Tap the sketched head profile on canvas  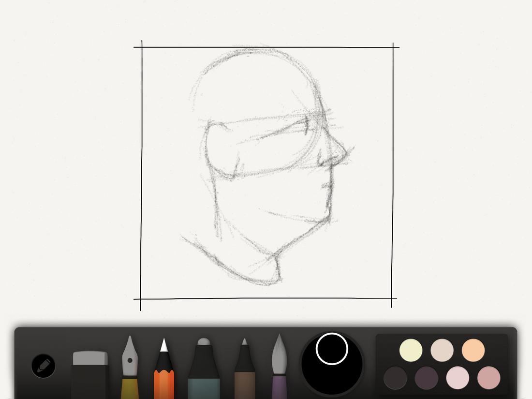point(266,145)
